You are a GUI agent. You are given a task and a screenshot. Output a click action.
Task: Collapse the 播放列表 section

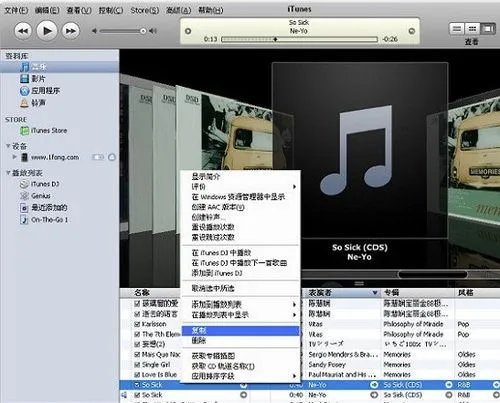coord(8,173)
